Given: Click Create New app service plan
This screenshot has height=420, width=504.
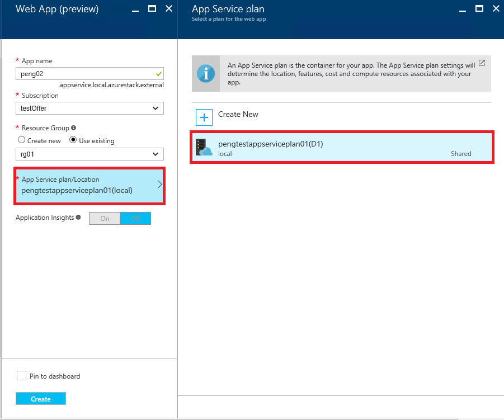Looking at the screenshot, I should pyautogui.click(x=238, y=115).
